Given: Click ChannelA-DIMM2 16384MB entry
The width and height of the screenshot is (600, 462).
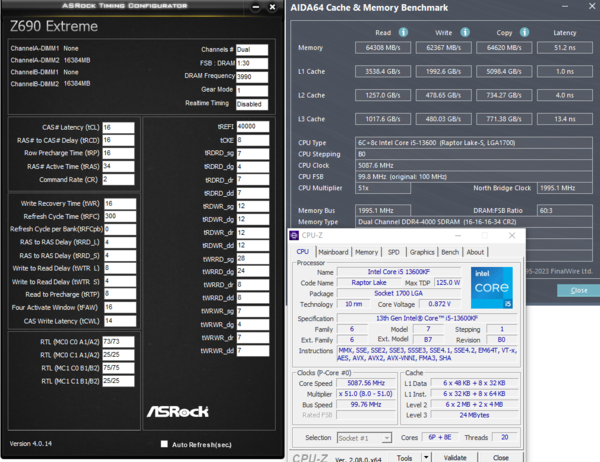Looking at the screenshot, I should pos(51,60).
